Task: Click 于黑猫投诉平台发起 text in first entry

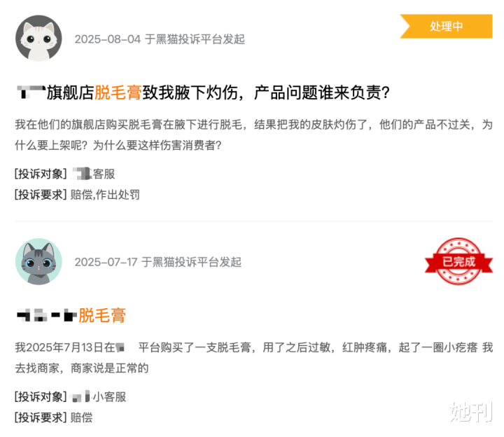Action: (195, 39)
